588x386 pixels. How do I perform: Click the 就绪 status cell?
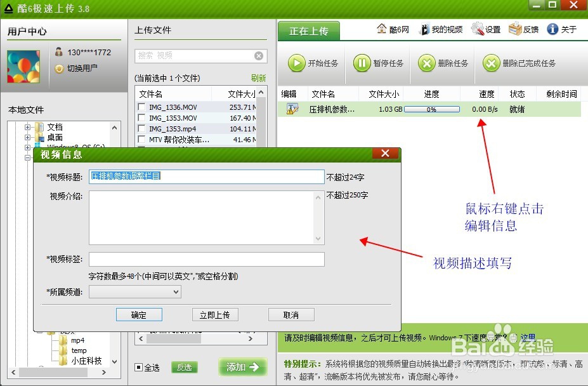coord(517,109)
